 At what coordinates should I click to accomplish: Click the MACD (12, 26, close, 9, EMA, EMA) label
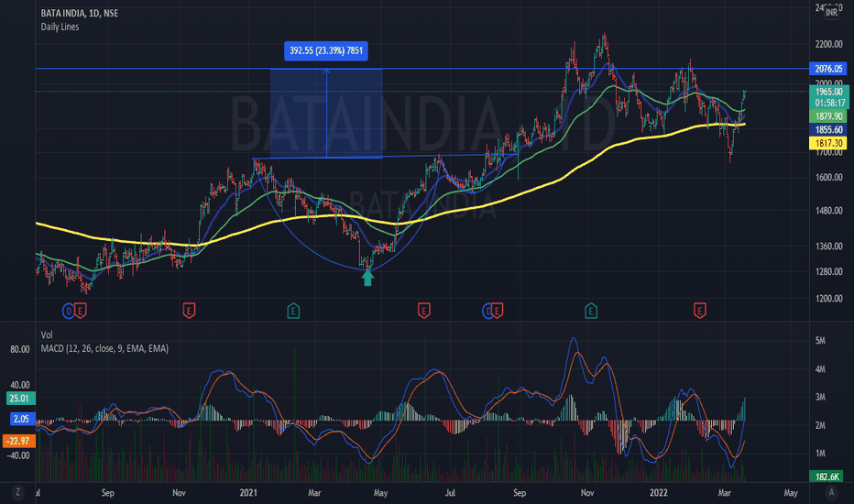pyautogui.click(x=104, y=348)
